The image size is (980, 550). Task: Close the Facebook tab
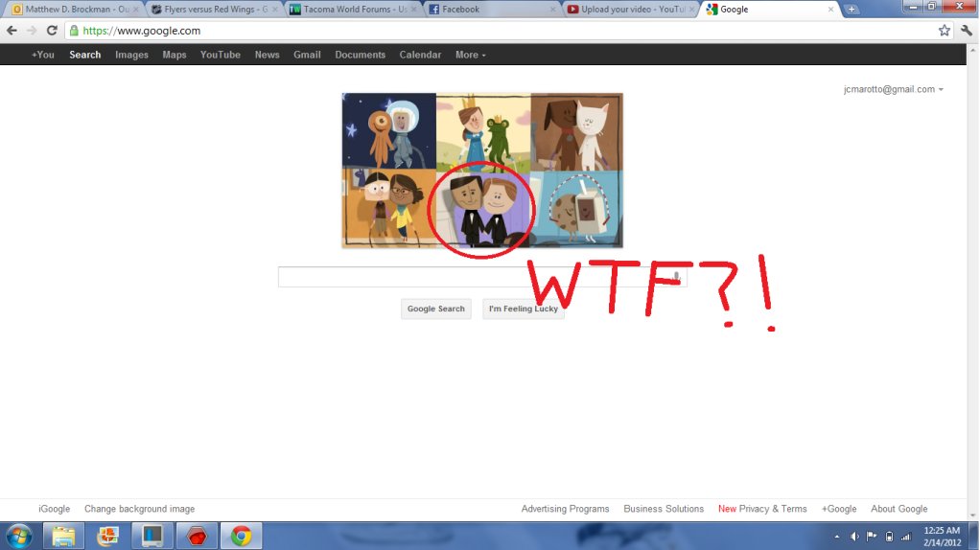[552, 10]
